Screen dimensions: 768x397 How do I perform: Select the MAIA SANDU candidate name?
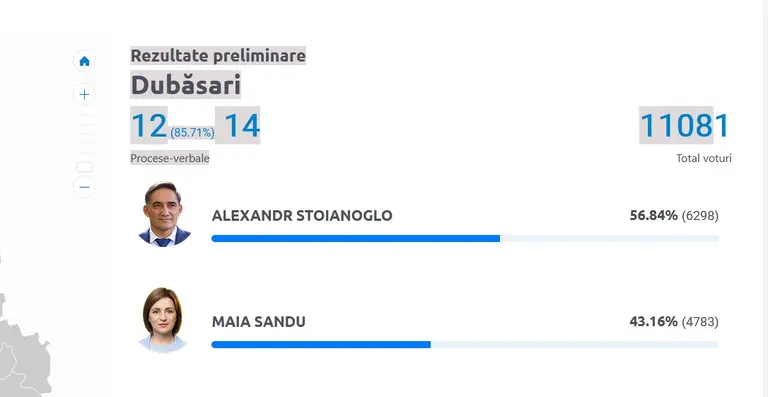[x=259, y=322]
